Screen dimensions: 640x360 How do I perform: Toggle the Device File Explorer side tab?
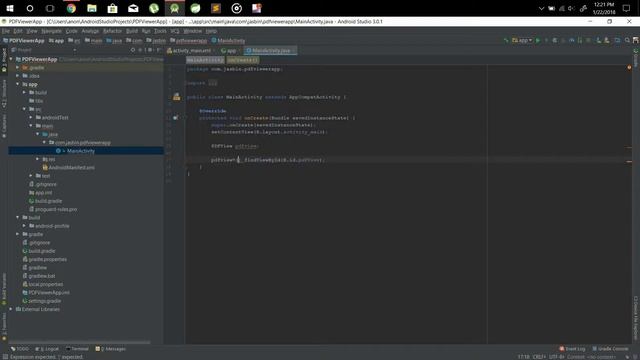pos(636,318)
